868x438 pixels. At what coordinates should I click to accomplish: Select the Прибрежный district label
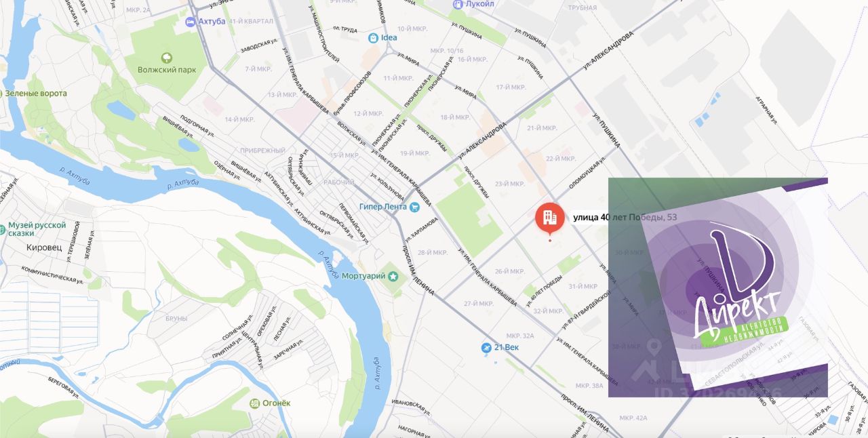click(263, 151)
